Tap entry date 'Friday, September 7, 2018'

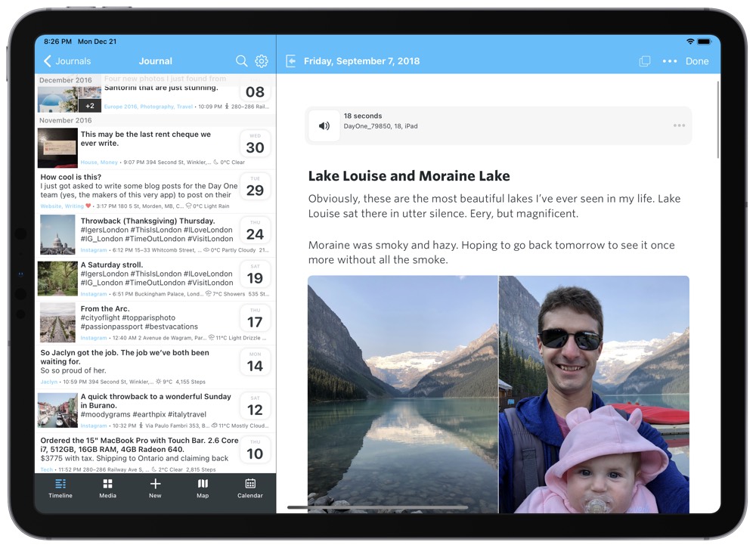click(361, 61)
